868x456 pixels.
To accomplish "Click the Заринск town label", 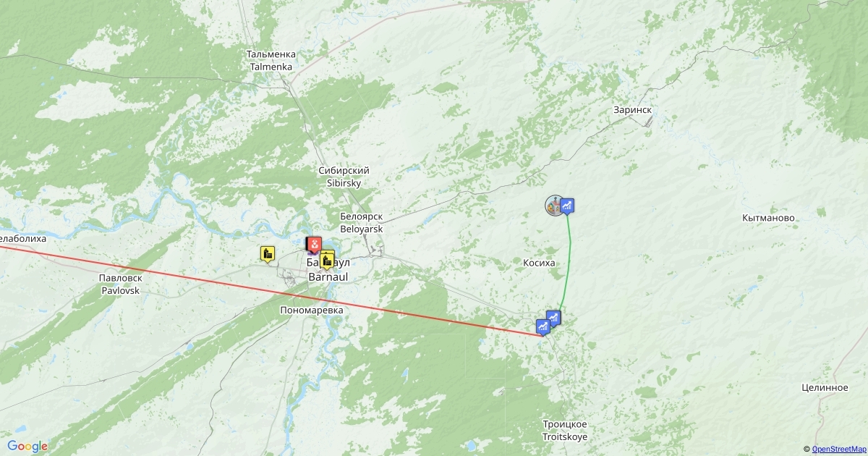I will tap(633, 110).
